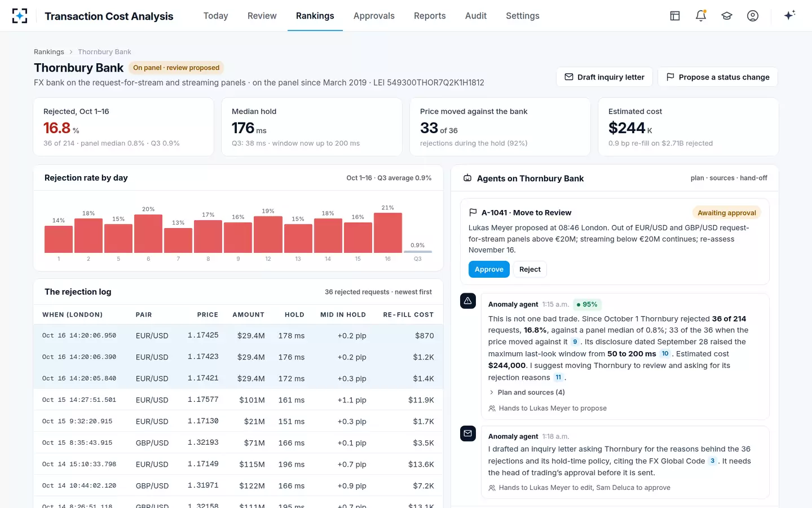Viewport: 812px width, 508px height.
Task: Open the Approvals tab
Action: 374,16
